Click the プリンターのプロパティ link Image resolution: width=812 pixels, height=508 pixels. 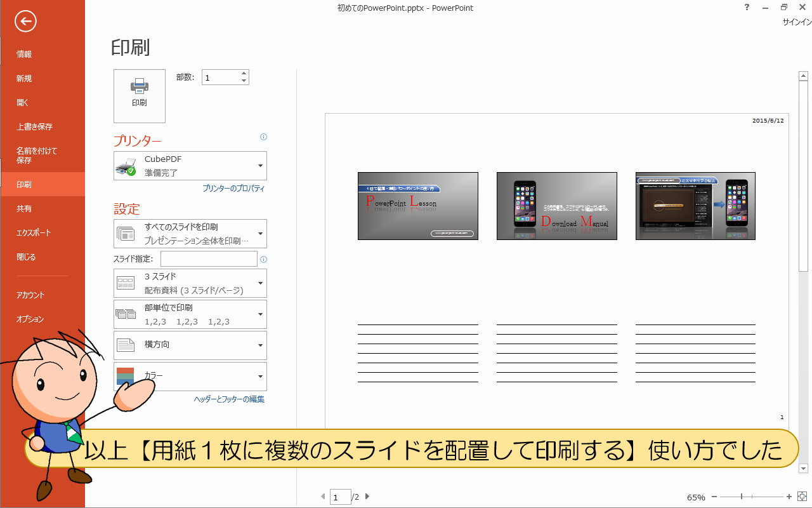[233, 189]
